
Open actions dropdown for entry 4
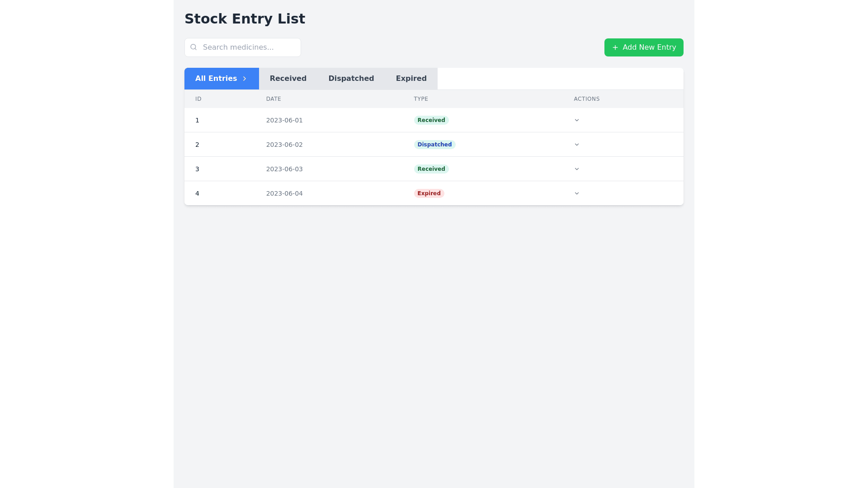pos(576,193)
